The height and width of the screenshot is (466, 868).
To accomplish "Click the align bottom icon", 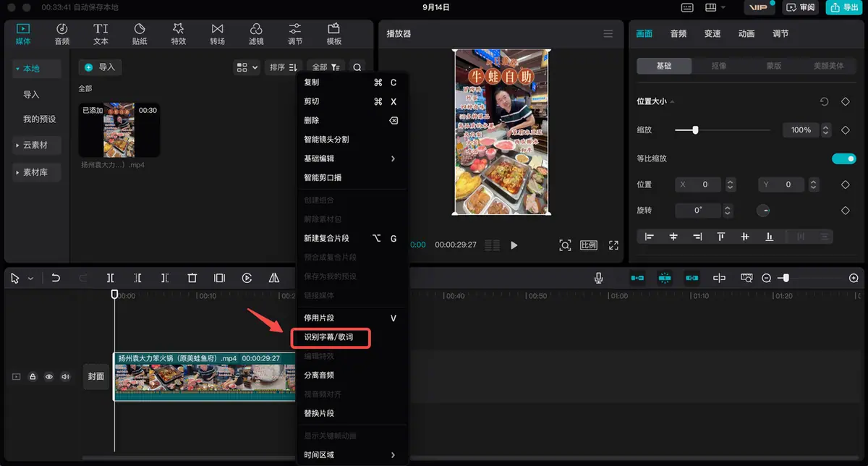I will coord(769,237).
